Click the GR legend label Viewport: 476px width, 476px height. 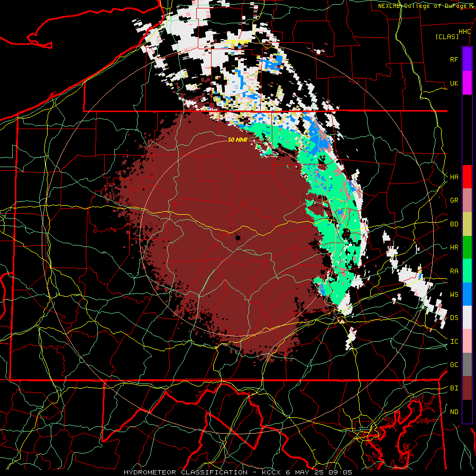pos(454,200)
